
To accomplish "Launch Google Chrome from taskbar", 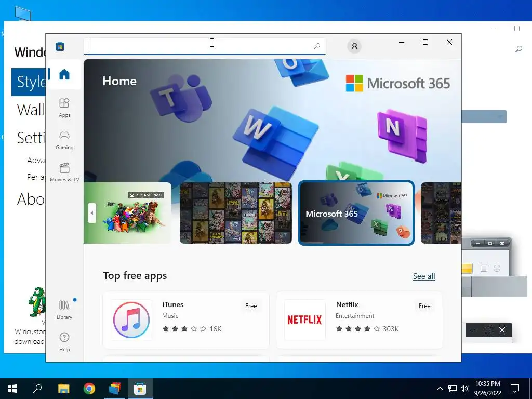I will coord(89,389).
